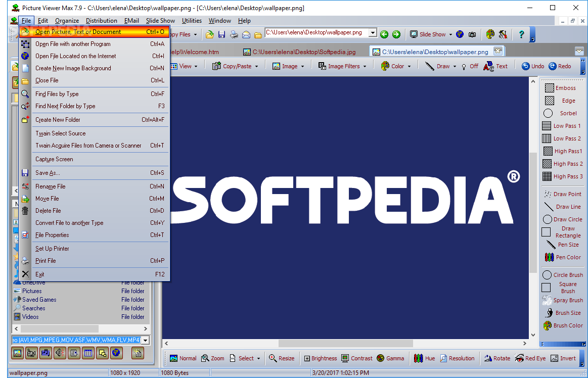Screen dimensions: 588x378
Task: Choose the Circle Brush
Action: pos(563,275)
